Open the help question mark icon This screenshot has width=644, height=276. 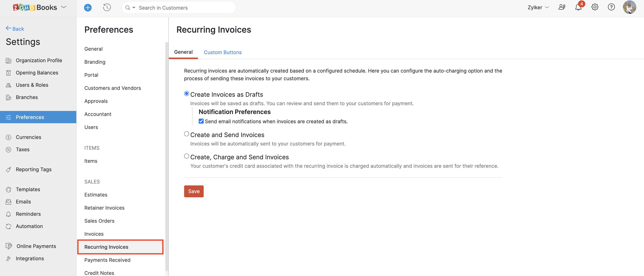[x=611, y=7]
